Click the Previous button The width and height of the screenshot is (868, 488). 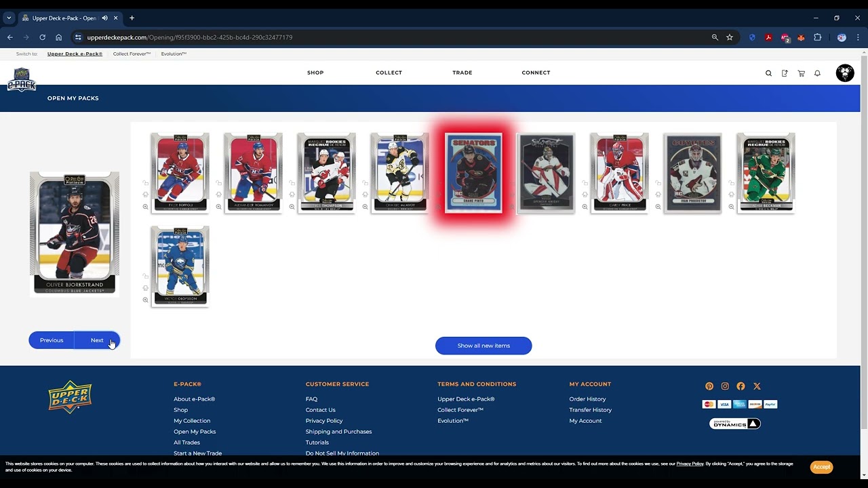pyautogui.click(x=52, y=340)
